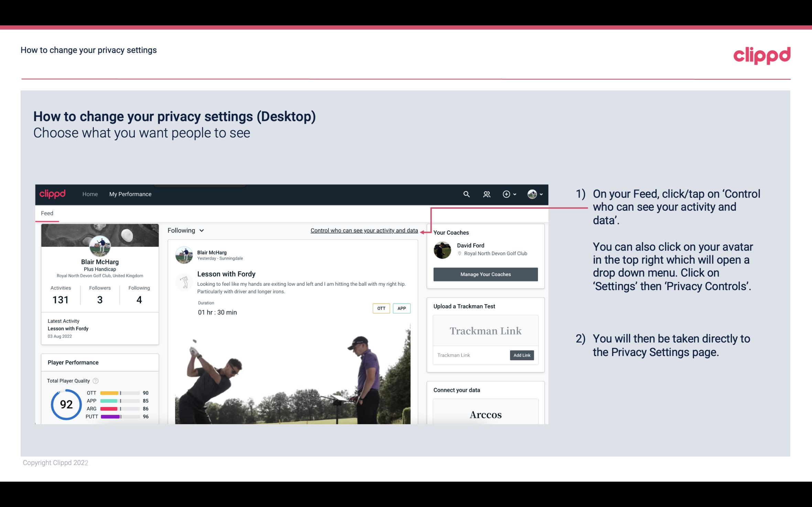Click the people/followers icon in navbar
Viewport: 812px width, 507px height.
(486, 194)
